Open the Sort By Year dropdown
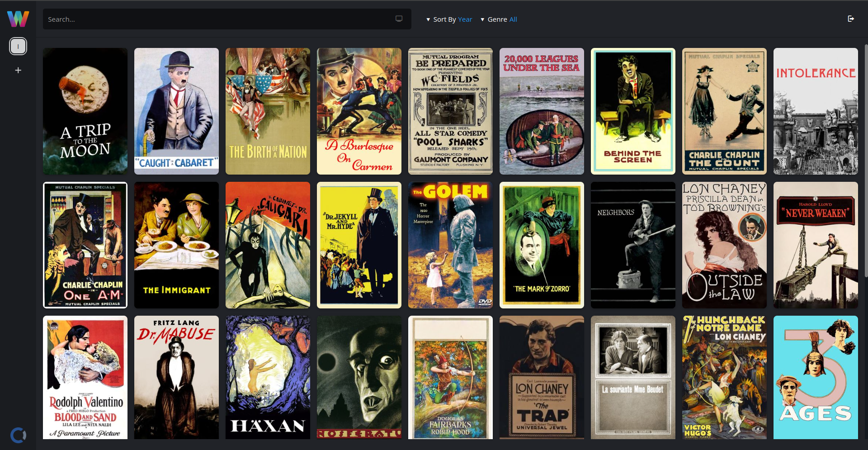868x450 pixels. coord(449,19)
